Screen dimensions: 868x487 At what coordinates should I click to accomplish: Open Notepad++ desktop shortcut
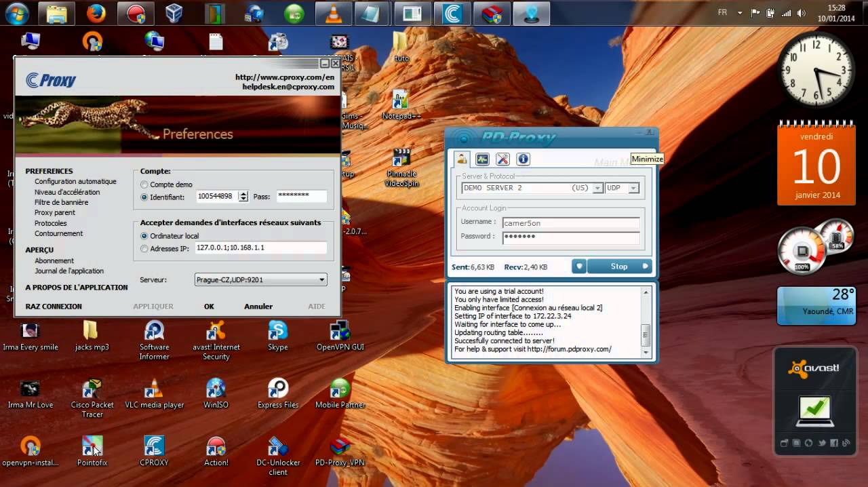pos(401,105)
